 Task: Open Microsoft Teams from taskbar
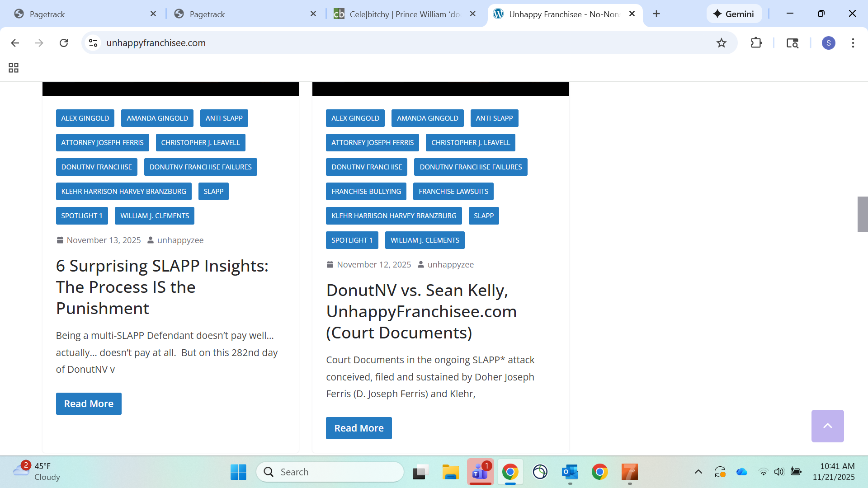(480, 472)
